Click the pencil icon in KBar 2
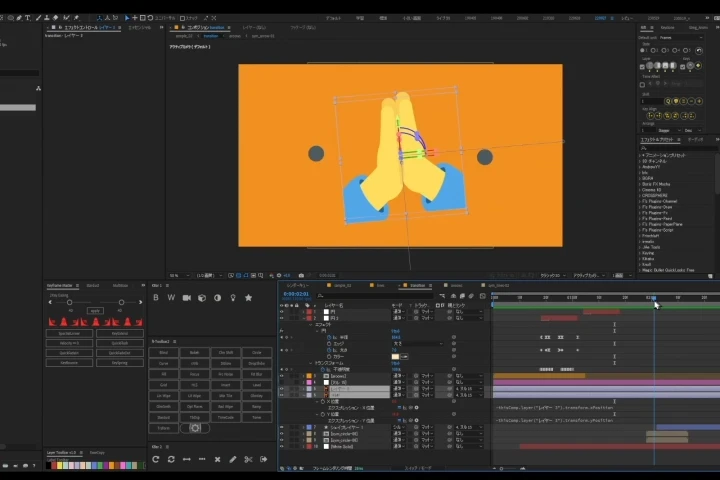The image size is (720, 480). 233,459
